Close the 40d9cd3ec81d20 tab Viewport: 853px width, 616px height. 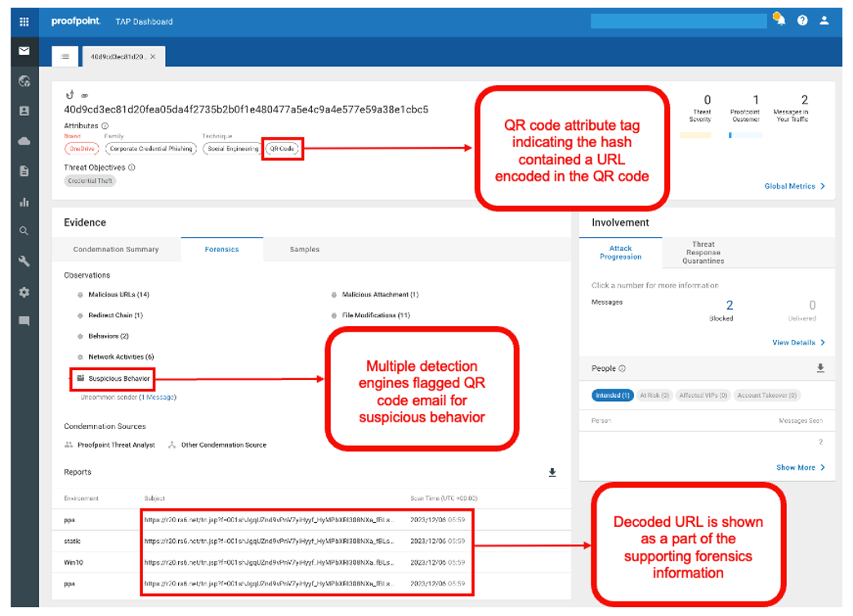pyautogui.click(x=153, y=56)
